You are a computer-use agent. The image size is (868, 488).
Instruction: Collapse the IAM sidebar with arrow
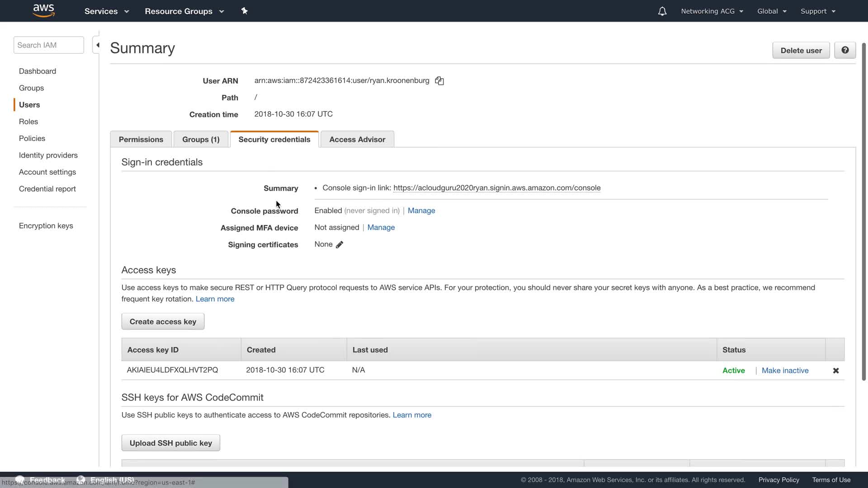coord(97,45)
